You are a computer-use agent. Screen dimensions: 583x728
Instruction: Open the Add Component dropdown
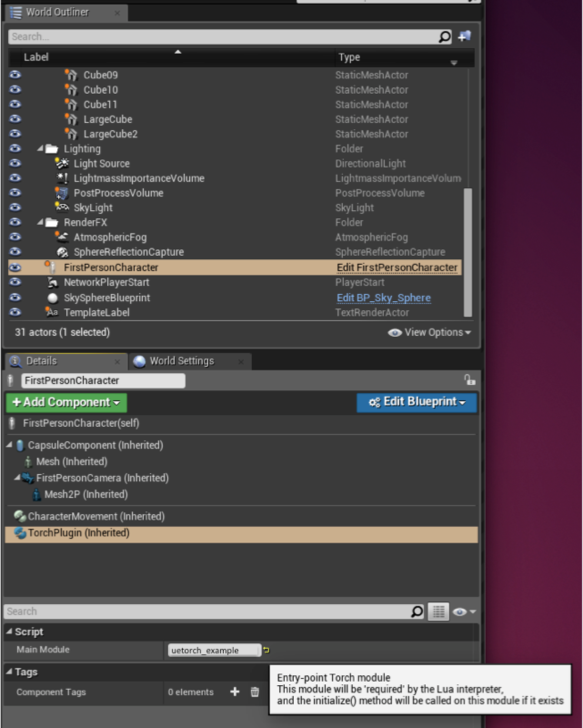tap(66, 402)
